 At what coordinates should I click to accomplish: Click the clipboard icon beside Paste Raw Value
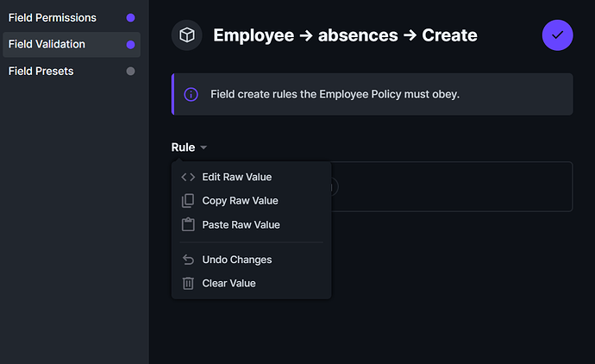188,225
